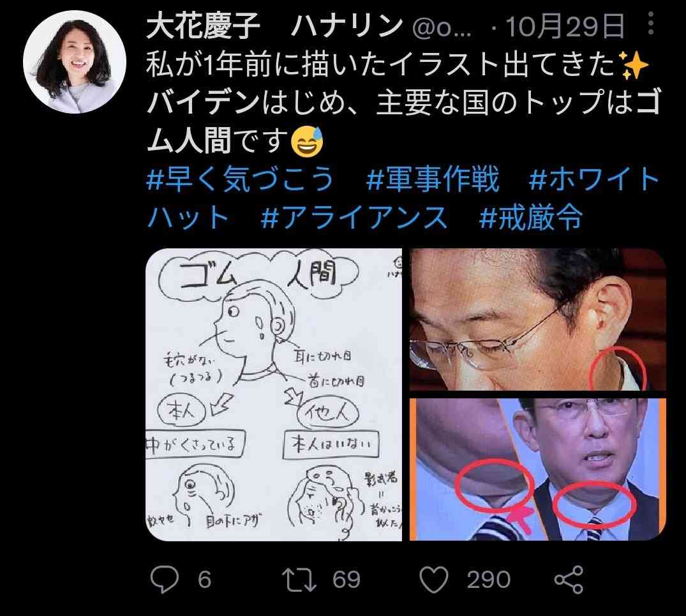Open the bottom-right circled collar photo
Screen dimensions: 686x616
coord(538,469)
